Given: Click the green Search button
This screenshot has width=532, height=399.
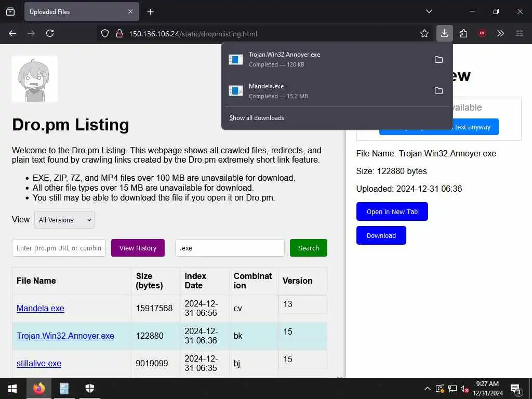Looking at the screenshot, I should pos(309,248).
